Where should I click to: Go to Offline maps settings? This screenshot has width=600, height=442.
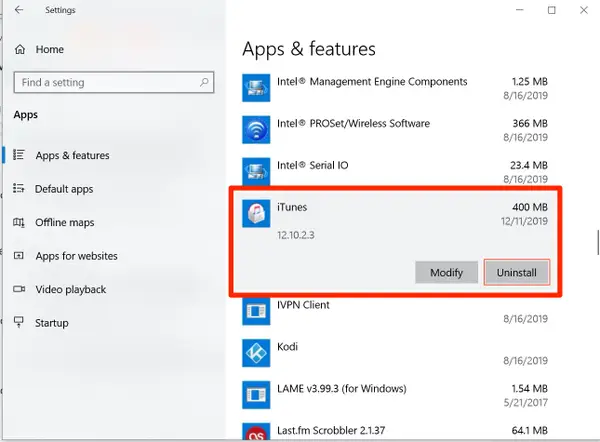65,222
